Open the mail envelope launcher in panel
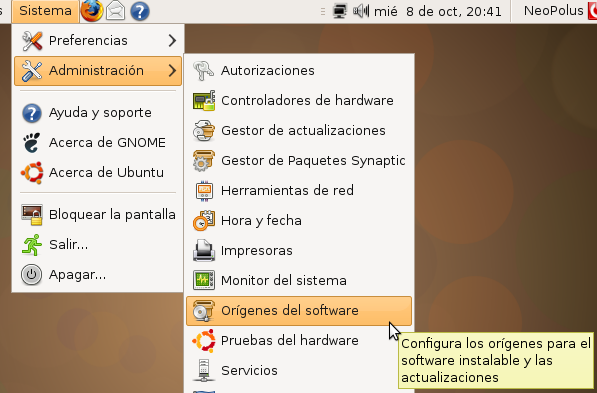The height and width of the screenshot is (393, 597). pos(116,11)
